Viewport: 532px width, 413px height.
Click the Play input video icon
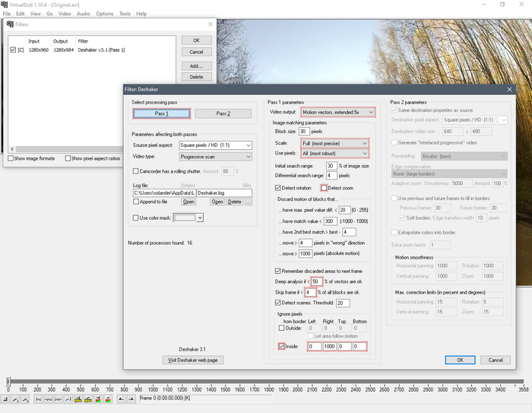(x=14, y=398)
